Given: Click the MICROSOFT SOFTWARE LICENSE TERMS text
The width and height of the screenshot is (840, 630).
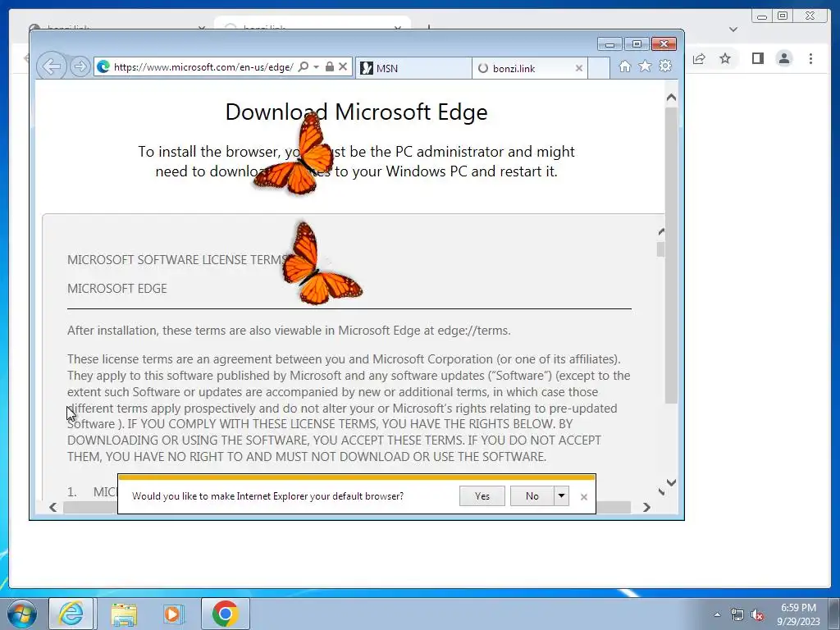Looking at the screenshot, I should 177,260.
